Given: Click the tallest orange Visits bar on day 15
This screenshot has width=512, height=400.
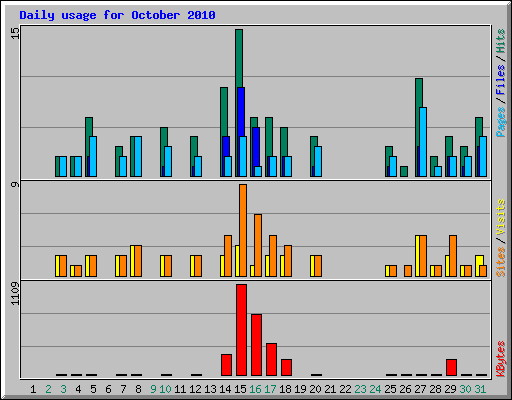Looking at the screenshot, I should tap(243, 230).
